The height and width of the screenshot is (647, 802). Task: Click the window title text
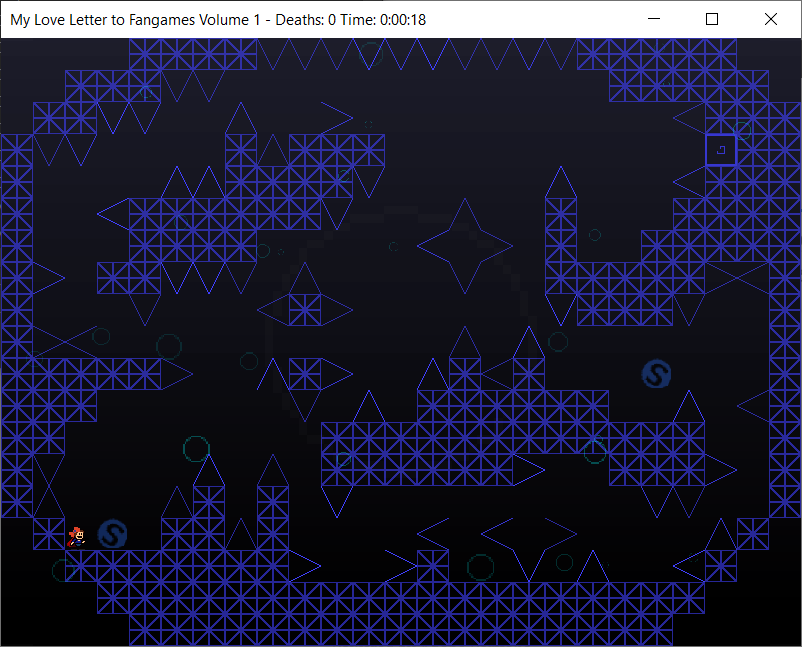point(218,19)
